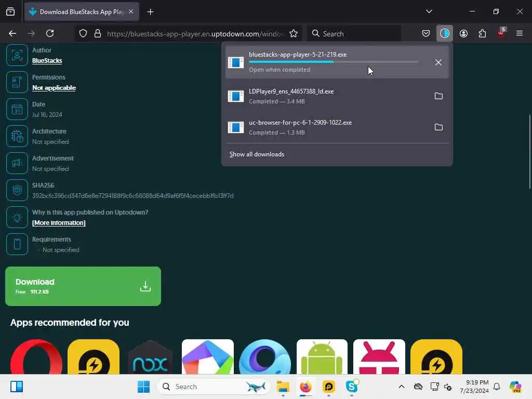Click the Requirements phone icon
The width and height of the screenshot is (532, 399).
pyautogui.click(x=17, y=244)
